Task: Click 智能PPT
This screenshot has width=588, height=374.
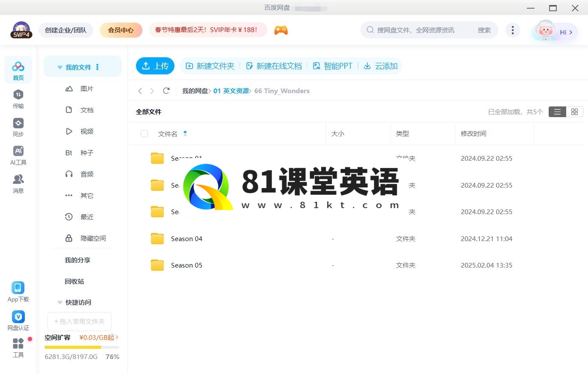Action: [x=333, y=66]
